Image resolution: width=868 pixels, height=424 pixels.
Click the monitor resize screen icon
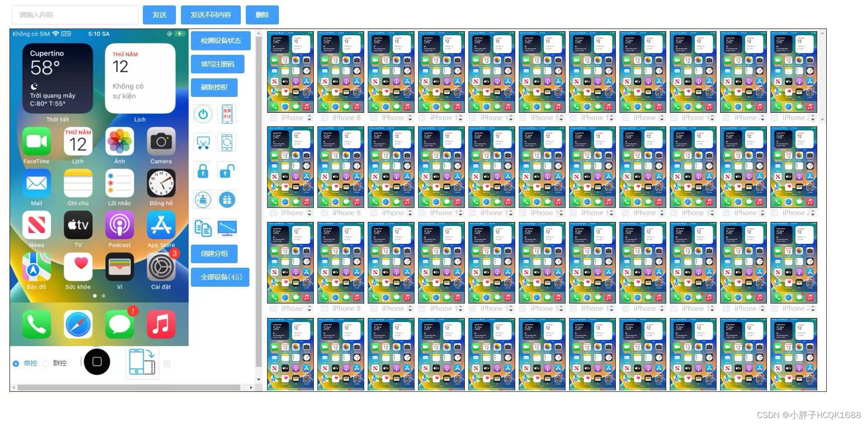pyautogui.click(x=227, y=228)
